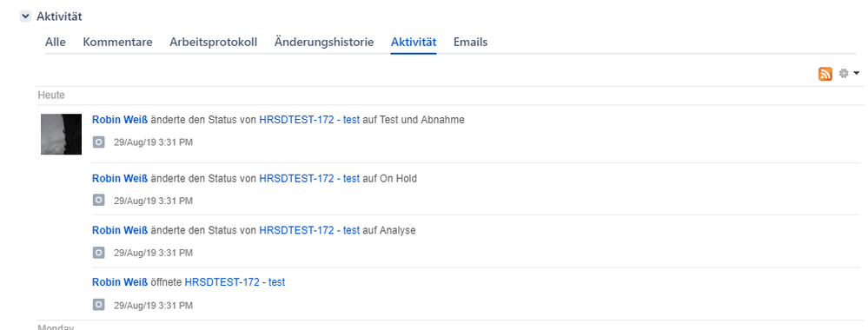
Task: Open HRSDTEST-172 link in Test und Abnahme entry
Action: 309,120
